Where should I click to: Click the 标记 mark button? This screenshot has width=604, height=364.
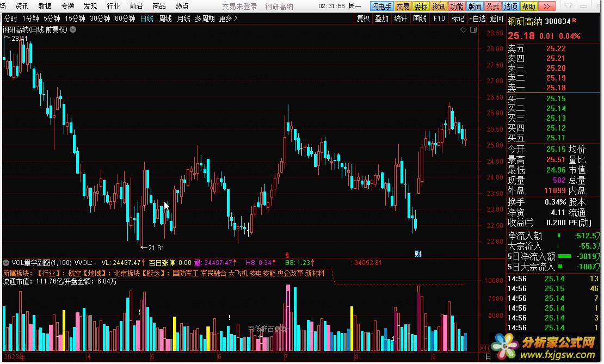(x=458, y=18)
